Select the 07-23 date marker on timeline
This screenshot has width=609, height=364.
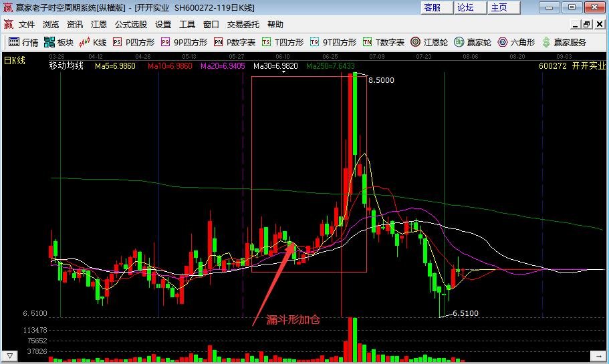pos(424,57)
